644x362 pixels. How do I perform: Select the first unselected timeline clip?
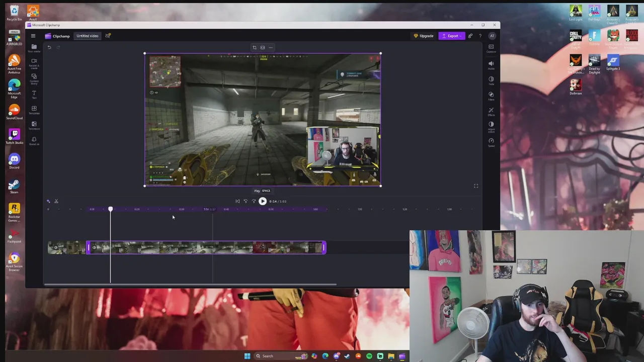pos(67,247)
